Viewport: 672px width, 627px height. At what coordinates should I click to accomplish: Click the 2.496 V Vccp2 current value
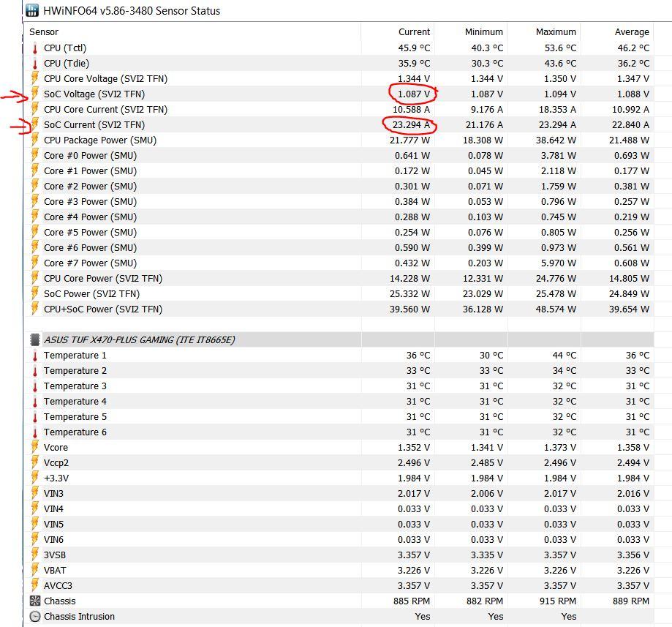(414, 463)
